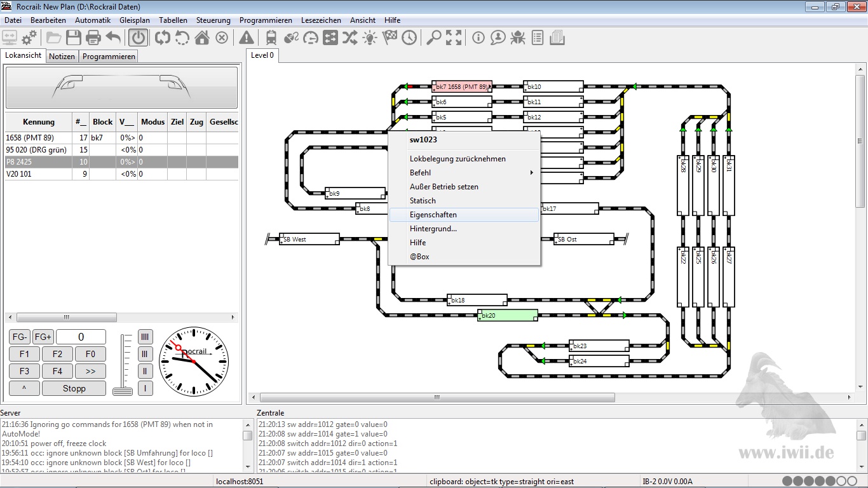Click the ^ direction button
The height and width of the screenshot is (488, 868).
25,388
